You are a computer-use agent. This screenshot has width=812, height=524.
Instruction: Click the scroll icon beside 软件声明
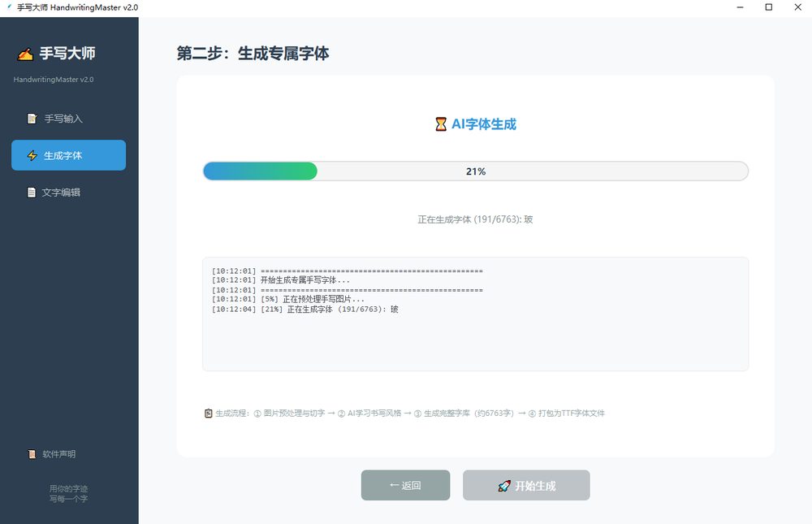(32, 454)
